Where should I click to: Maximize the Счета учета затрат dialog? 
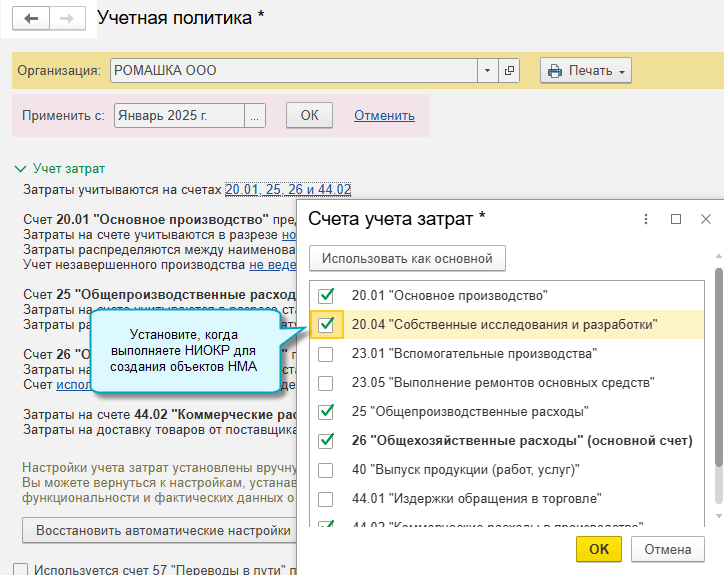click(675, 219)
